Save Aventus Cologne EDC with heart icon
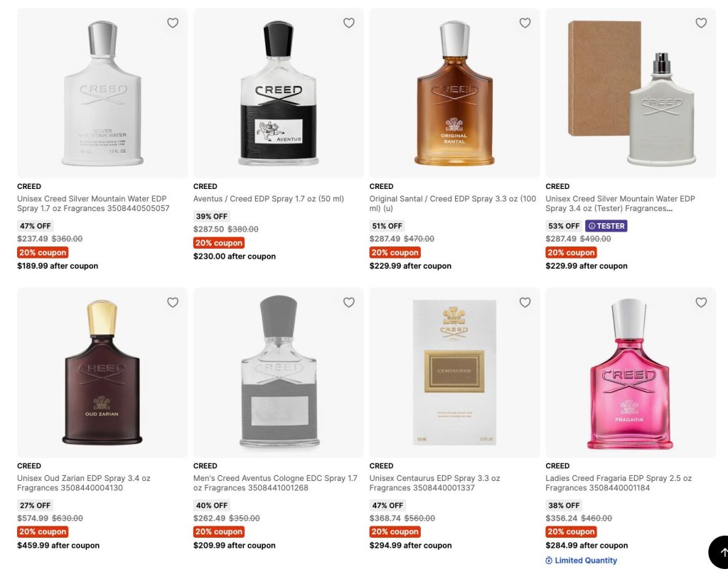This screenshot has height=574, width=728. (348, 302)
